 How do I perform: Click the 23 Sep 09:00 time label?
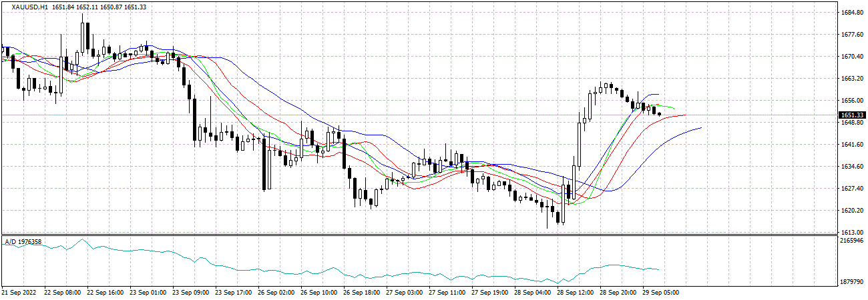190,293
